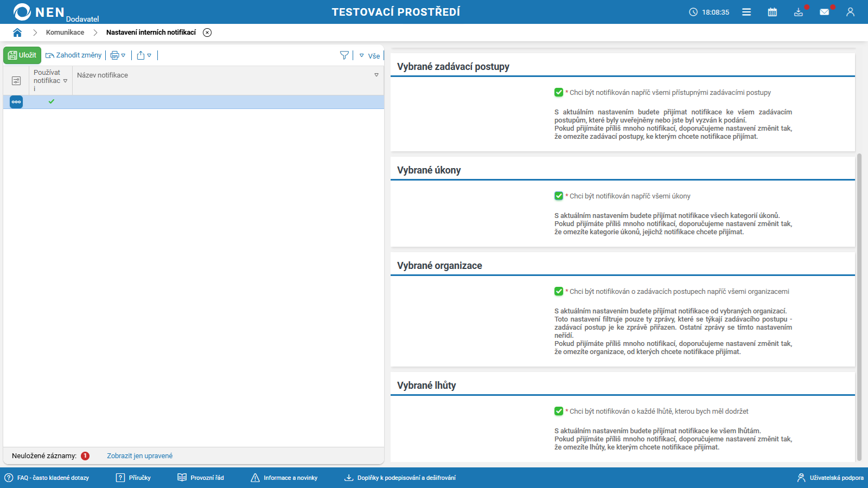Open Název notifikace column menu arrow
This screenshot has width=868, height=488.
(x=376, y=75)
